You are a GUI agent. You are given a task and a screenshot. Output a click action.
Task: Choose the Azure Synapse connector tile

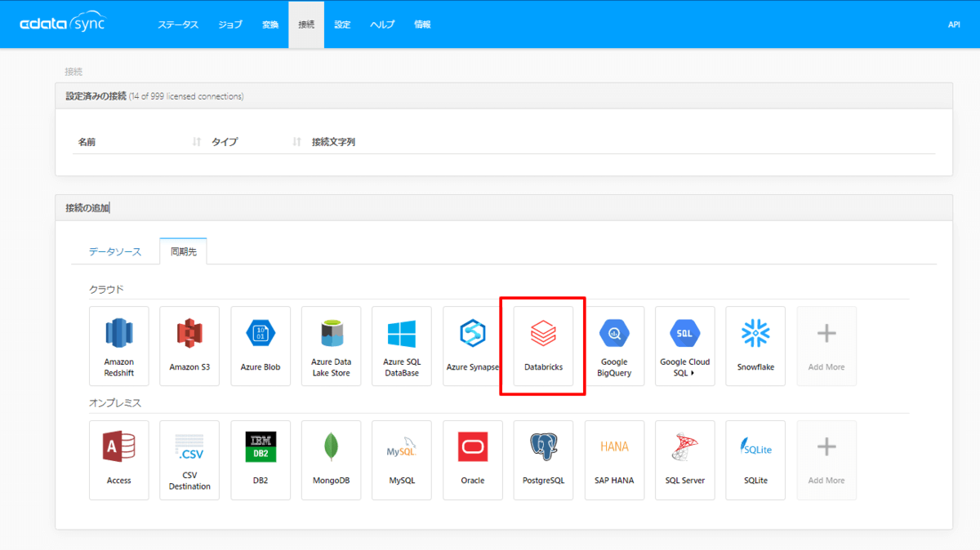(473, 346)
